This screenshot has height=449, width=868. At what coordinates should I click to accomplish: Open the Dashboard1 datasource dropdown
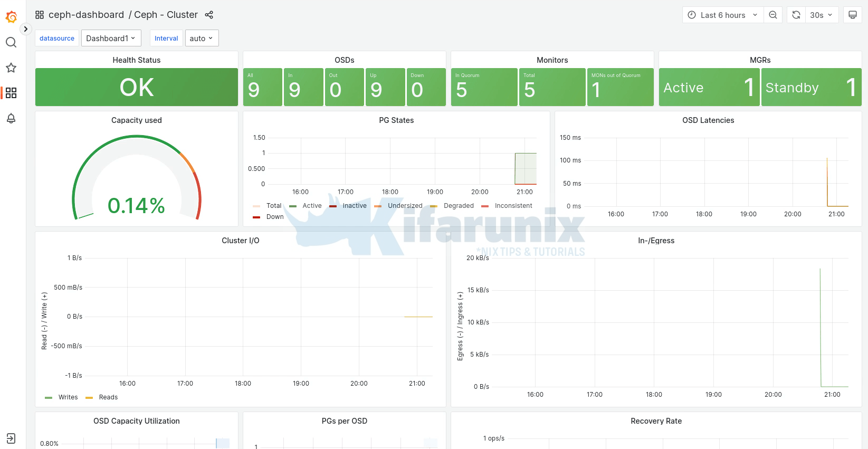tap(111, 38)
